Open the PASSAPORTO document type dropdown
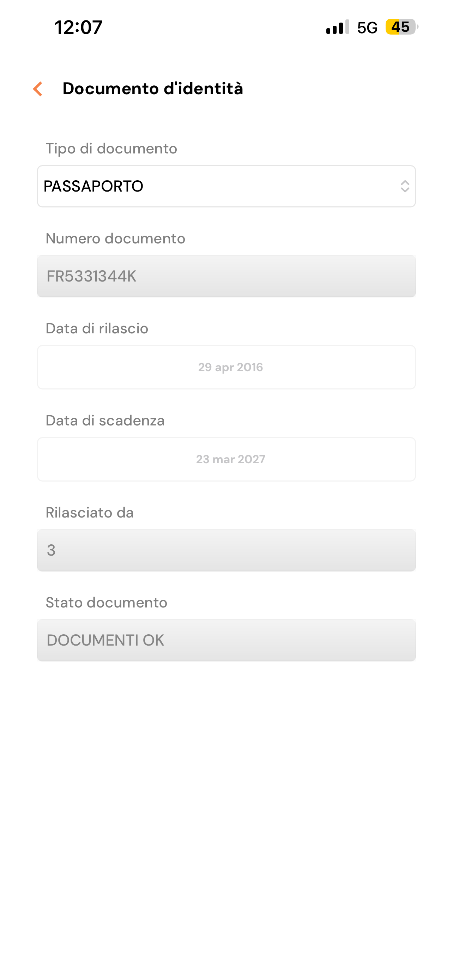Screen dimensions: 453x980 click(226, 186)
